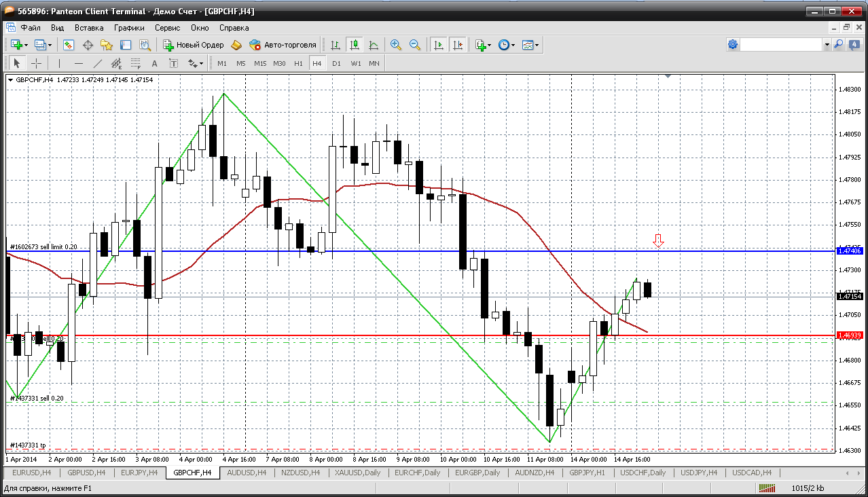
Task: Click the chart shift triangle marker
Action: (x=668, y=77)
